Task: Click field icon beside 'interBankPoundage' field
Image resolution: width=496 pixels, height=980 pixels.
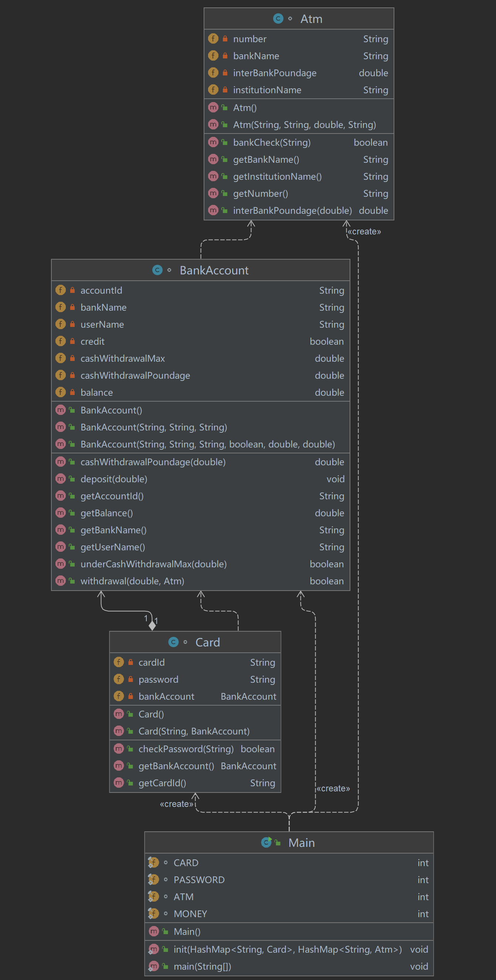Action: (213, 72)
